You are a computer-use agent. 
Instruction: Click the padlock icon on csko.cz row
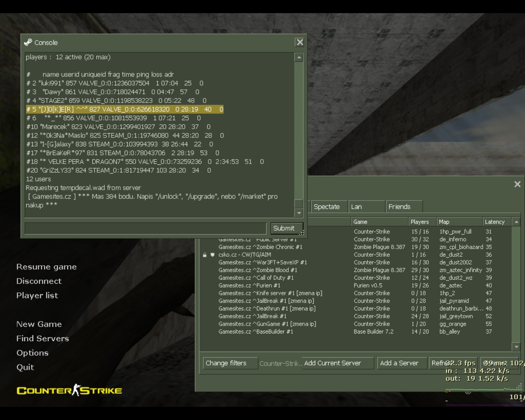click(x=205, y=255)
